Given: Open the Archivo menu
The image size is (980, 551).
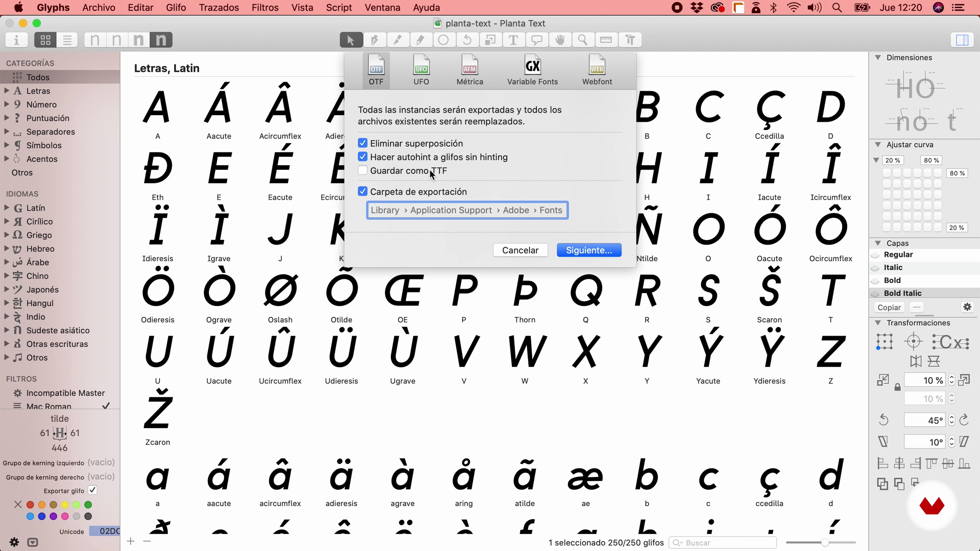Looking at the screenshot, I should click(x=98, y=7).
